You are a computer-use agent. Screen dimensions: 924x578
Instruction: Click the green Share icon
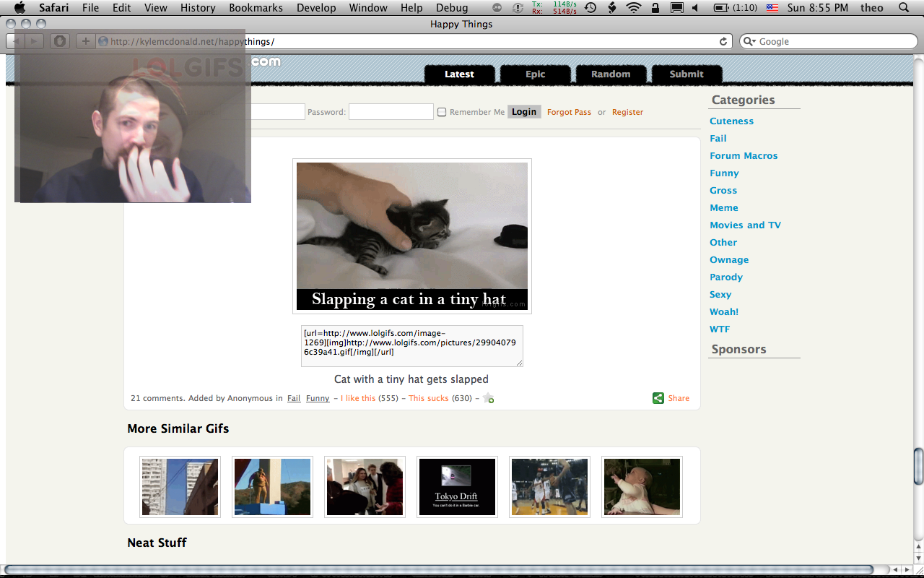pyautogui.click(x=658, y=398)
